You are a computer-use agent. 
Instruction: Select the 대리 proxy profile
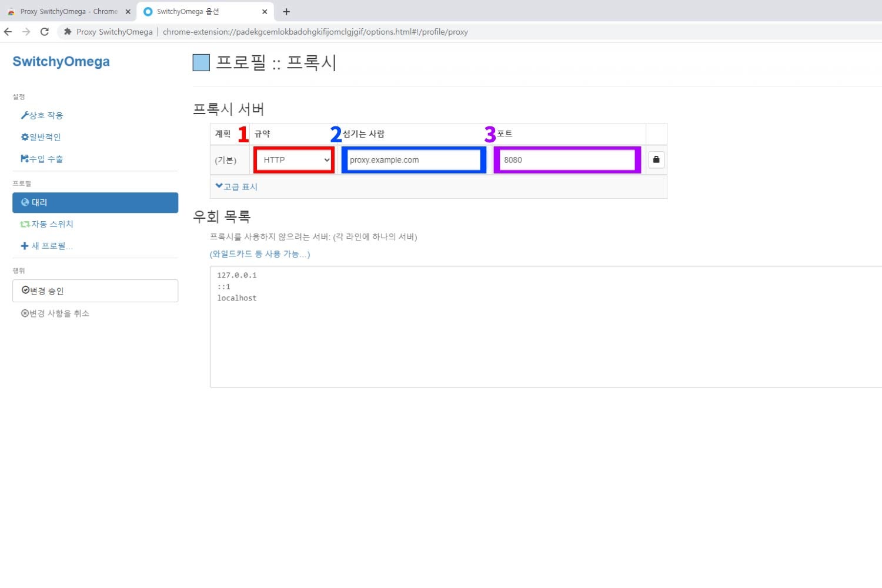(95, 202)
